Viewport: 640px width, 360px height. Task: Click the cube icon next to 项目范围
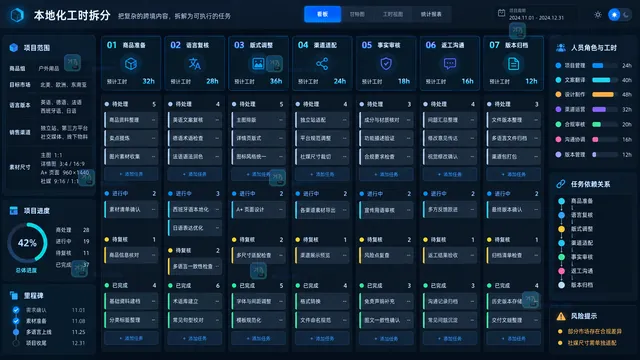pyautogui.click(x=13, y=48)
